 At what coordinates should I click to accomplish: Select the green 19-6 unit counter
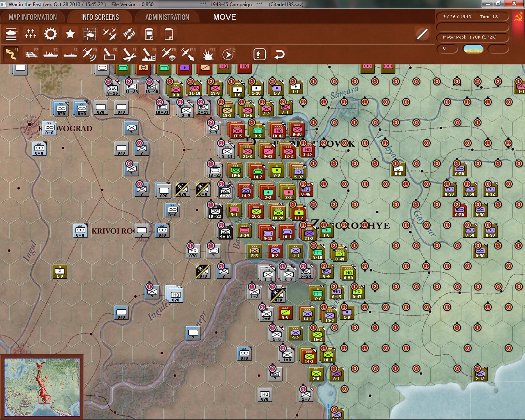pos(235,170)
